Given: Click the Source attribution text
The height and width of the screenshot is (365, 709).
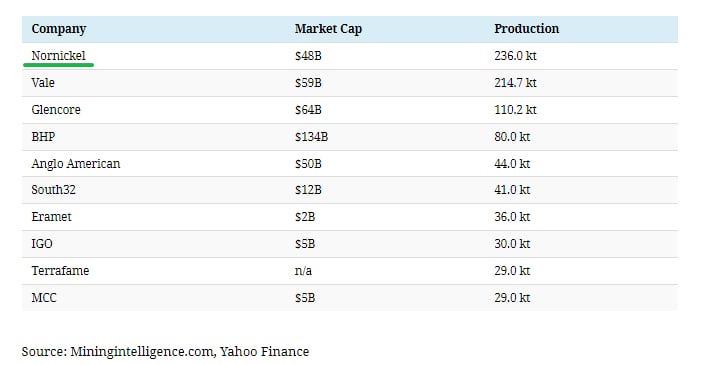Looking at the screenshot, I should point(165,352).
